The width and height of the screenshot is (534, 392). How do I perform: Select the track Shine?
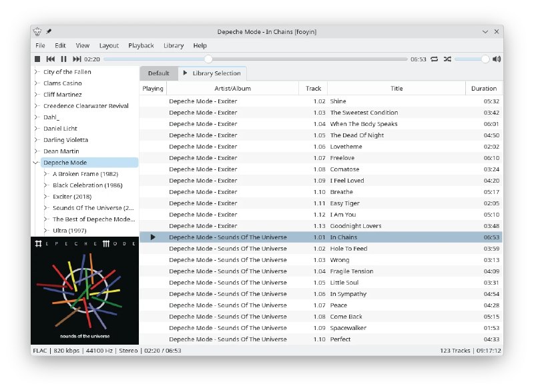pyautogui.click(x=321, y=101)
